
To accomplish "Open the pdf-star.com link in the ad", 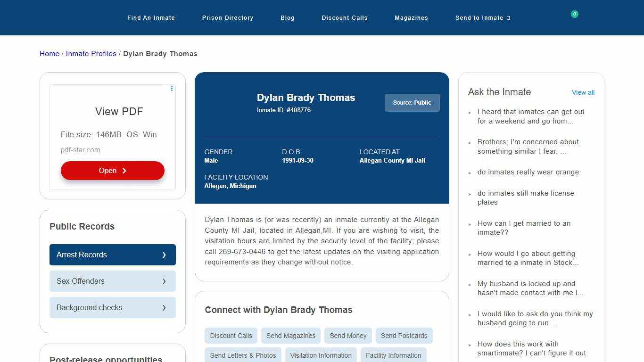I will click(80, 150).
